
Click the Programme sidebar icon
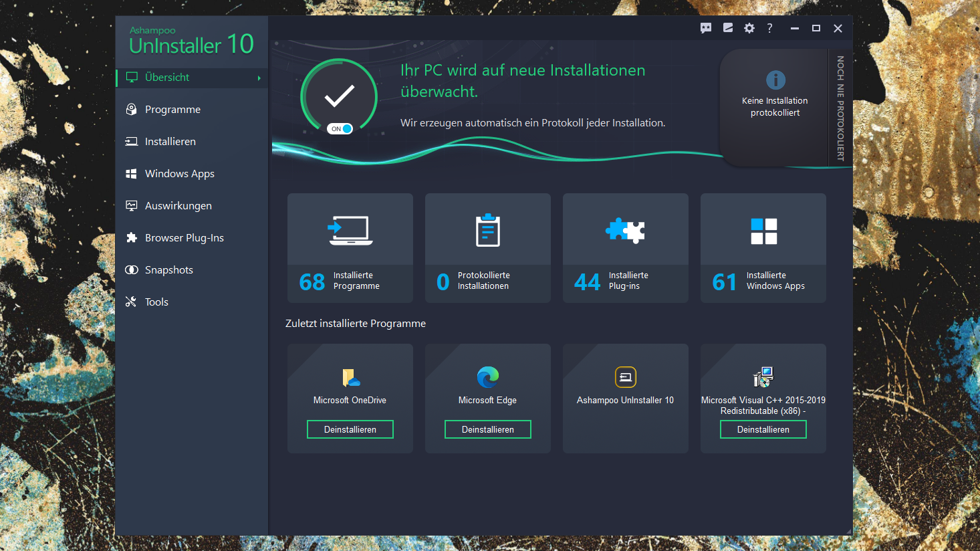[132, 109]
